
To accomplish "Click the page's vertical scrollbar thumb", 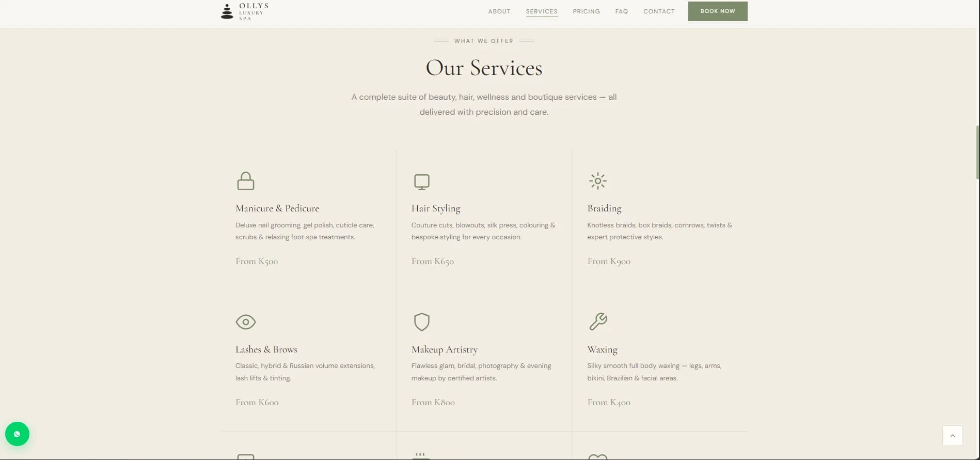I will pyautogui.click(x=977, y=152).
